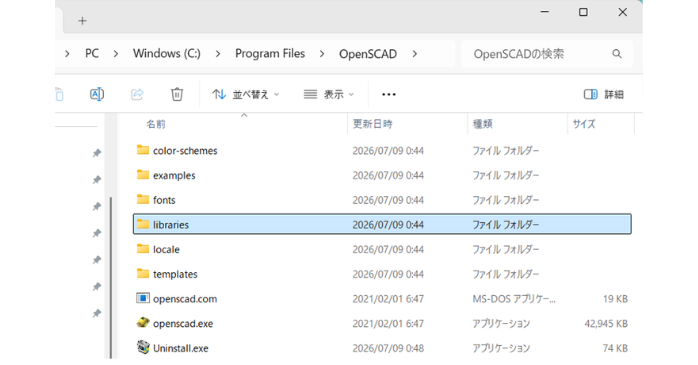The image size is (698, 365).
Task: Click the openscad.exe application icon
Action: (143, 322)
